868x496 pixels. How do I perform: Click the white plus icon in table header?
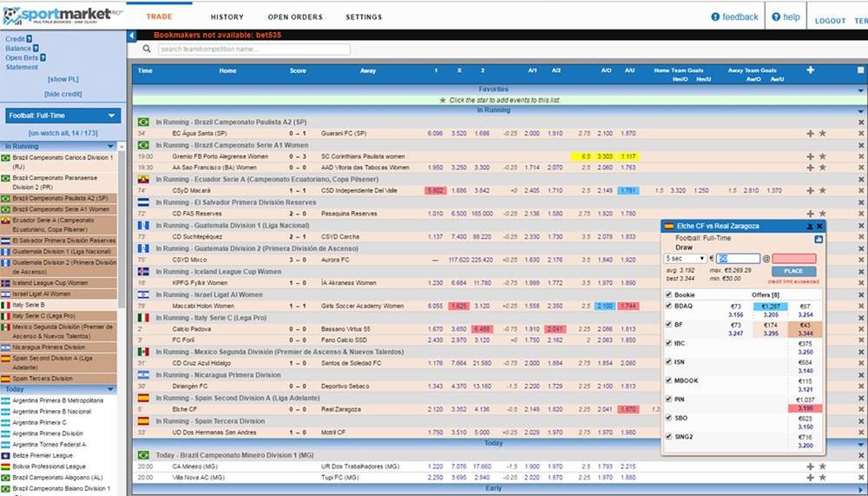click(811, 70)
